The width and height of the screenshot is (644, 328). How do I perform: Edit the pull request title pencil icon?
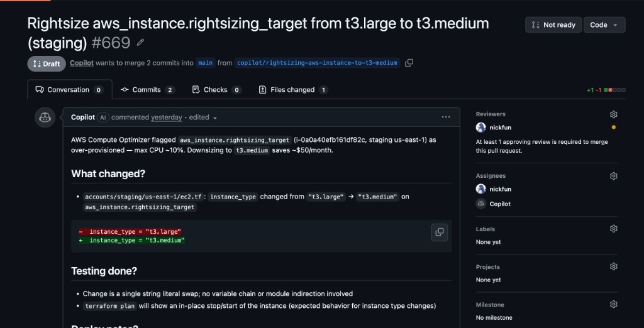coord(140,42)
